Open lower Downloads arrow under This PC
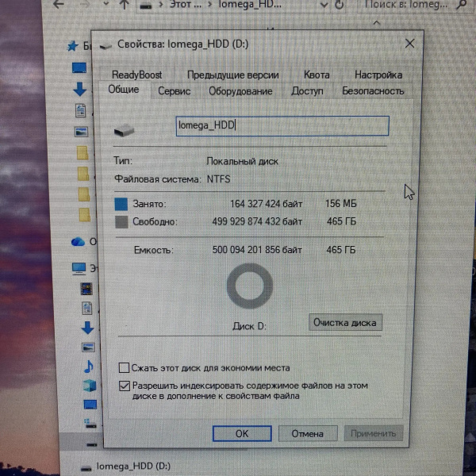The width and height of the screenshot is (476, 476). click(88, 328)
